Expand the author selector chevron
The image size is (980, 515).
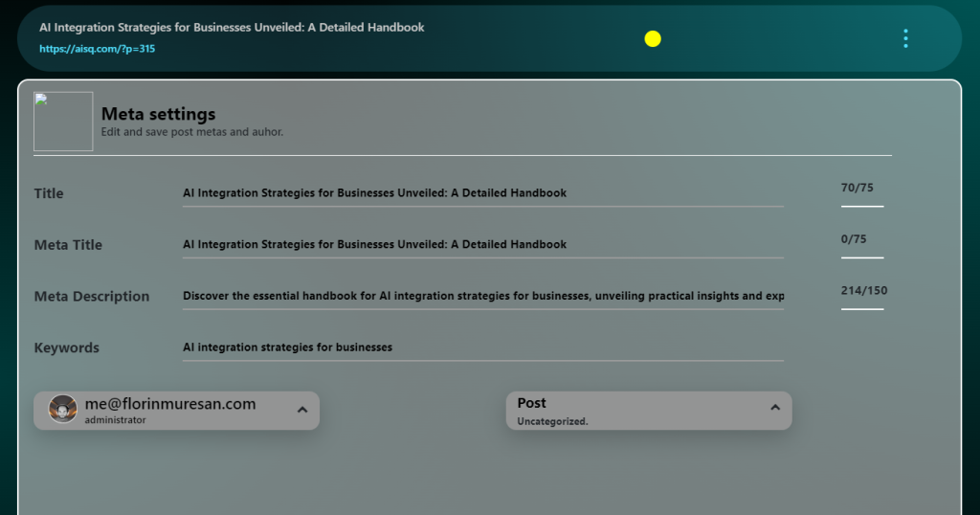click(301, 410)
